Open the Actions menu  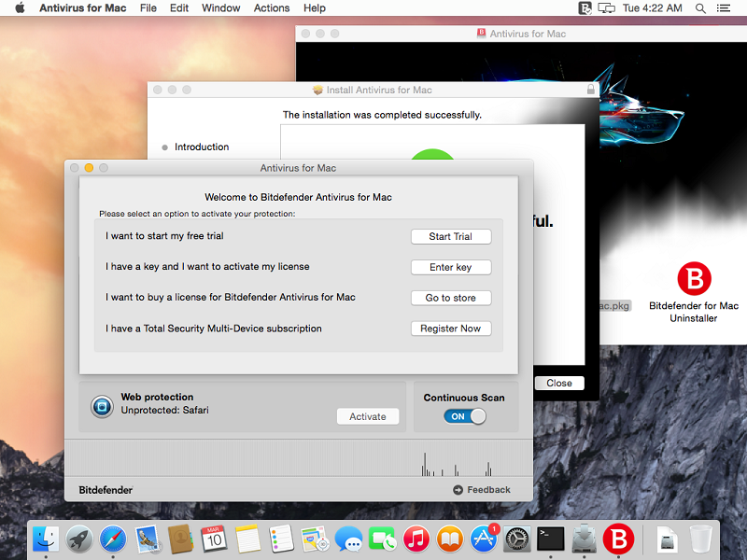pos(272,8)
